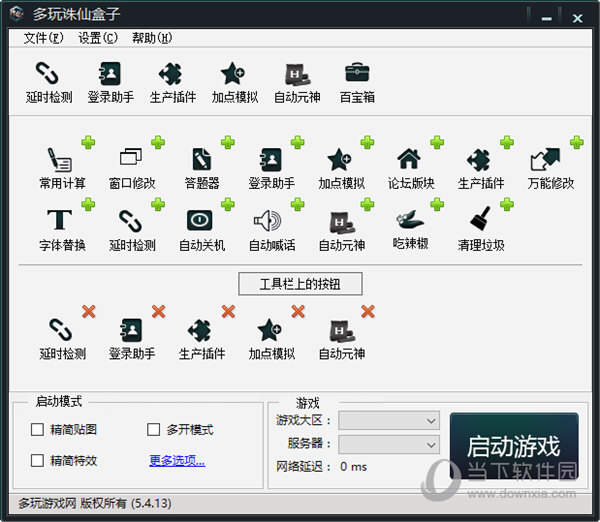Select the 窗口修改 tool icon
The width and height of the screenshot is (600, 522).
point(132,168)
